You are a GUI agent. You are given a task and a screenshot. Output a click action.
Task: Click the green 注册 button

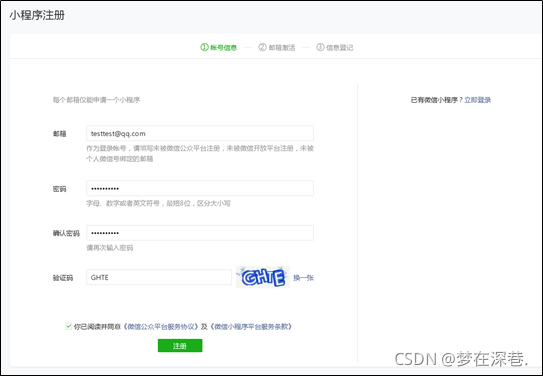pos(180,346)
